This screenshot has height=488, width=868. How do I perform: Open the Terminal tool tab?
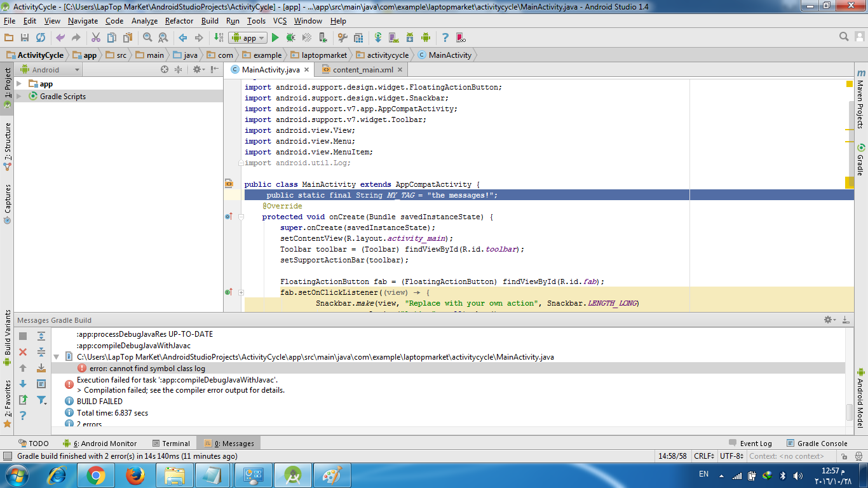coord(172,444)
